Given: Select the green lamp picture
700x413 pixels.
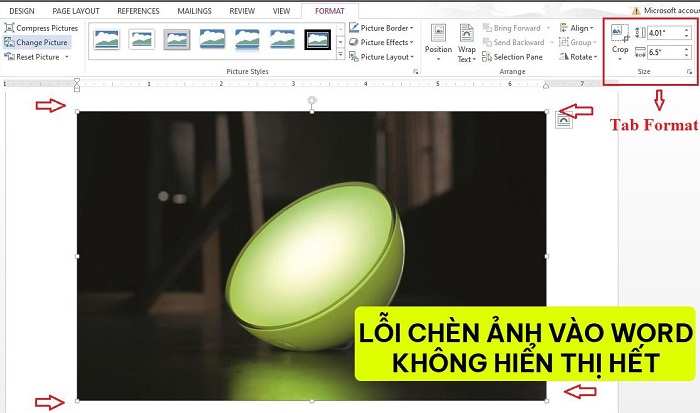Looking at the screenshot, I should click(x=312, y=256).
